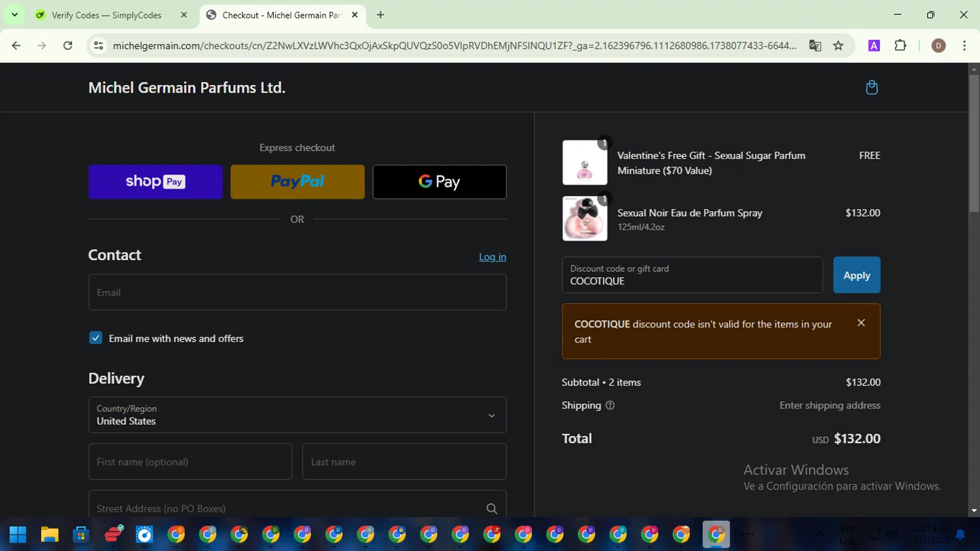The width and height of the screenshot is (980, 551).
Task: Toggle Email me with news and offers
Action: tap(95, 338)
